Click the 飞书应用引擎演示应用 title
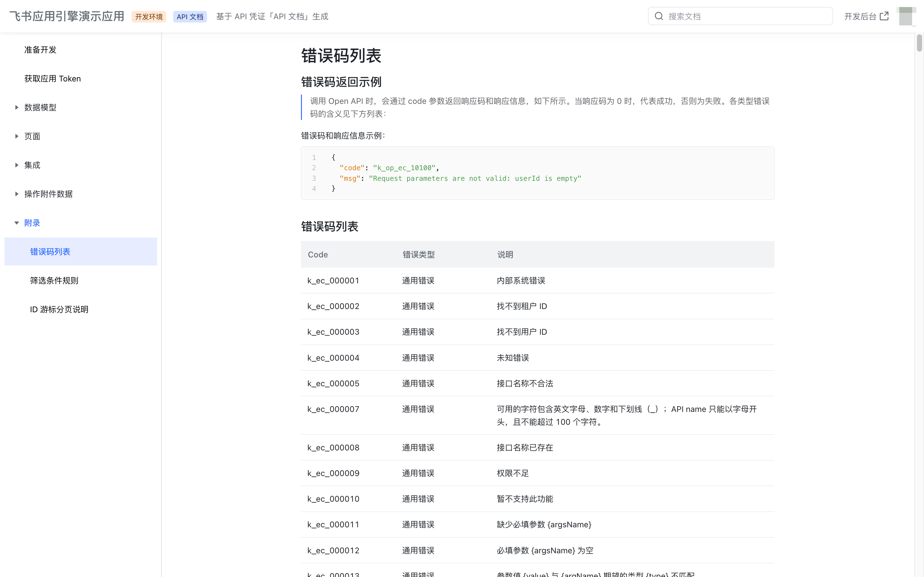 click(66, 16)
